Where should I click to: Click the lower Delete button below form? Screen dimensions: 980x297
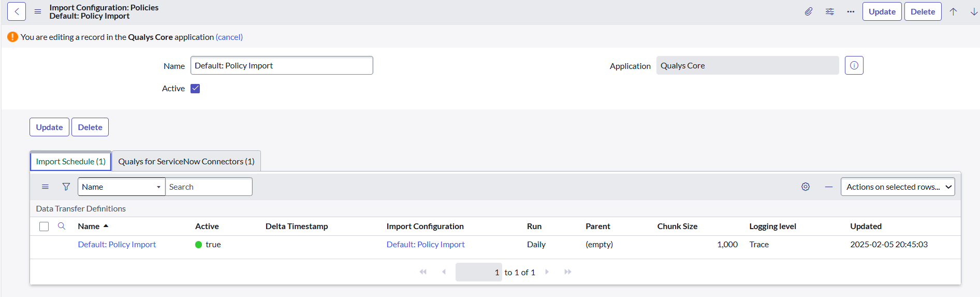coord(90,127)
